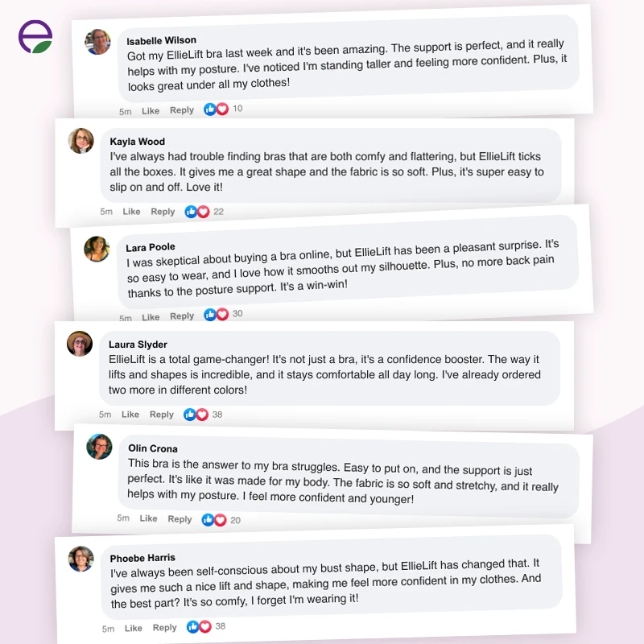Screen dimensions: 644x644
Task: Click the Lara Poole name link
Action: (151, 247)
